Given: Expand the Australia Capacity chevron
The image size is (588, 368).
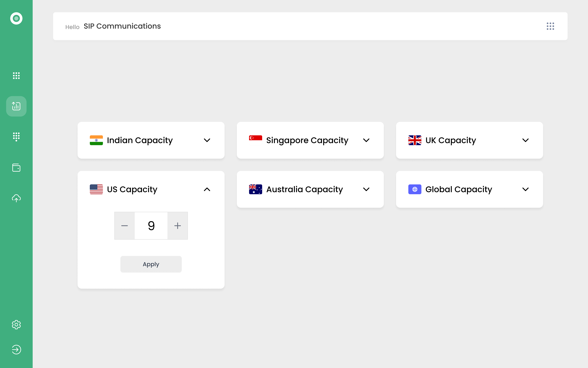Looking at the screenshot, I should (366, 189).
